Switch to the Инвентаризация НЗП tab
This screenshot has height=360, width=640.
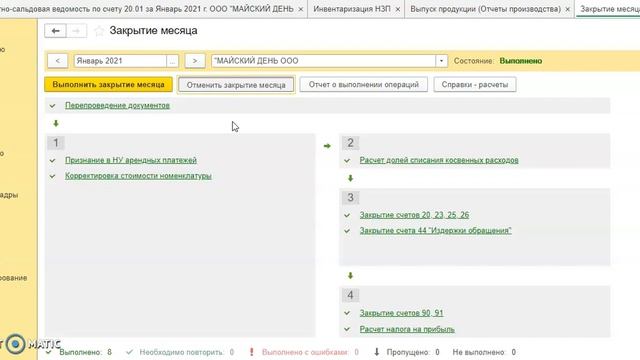click(351, 9)
